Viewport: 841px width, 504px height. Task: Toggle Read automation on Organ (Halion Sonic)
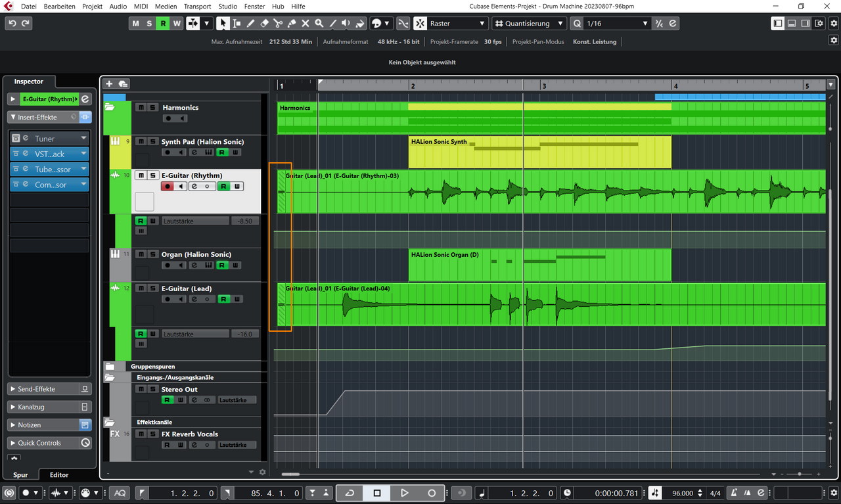click(x=223, y=265)
